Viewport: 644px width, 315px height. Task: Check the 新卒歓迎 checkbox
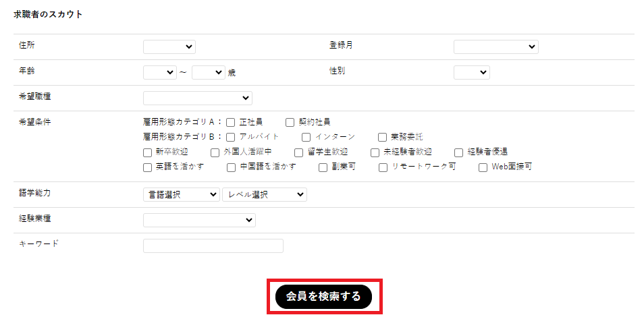pos(148,152)
